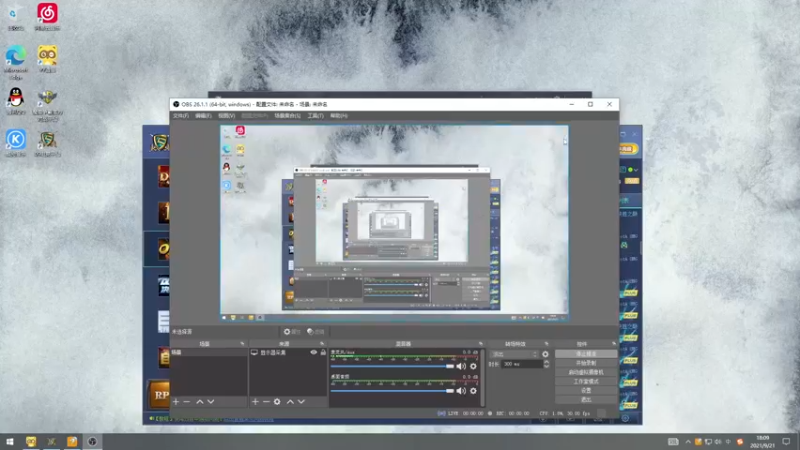Click the taskbar clock showing date
Viewport: 800px width, 450px height.
[763, 442]
